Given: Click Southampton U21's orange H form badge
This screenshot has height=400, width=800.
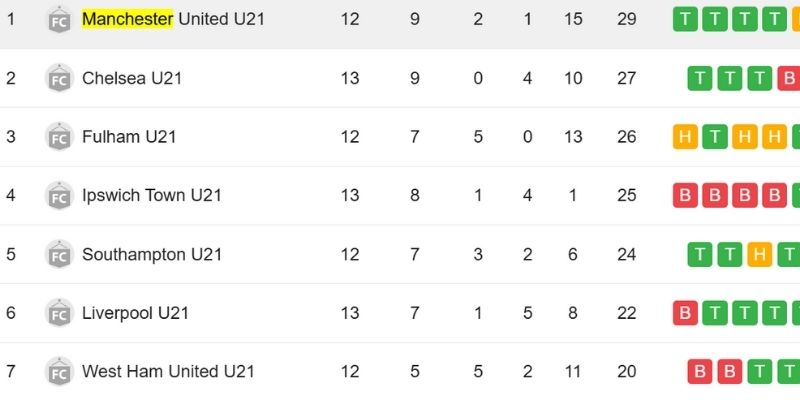Looking at the screenshot, I should (759, 254).
